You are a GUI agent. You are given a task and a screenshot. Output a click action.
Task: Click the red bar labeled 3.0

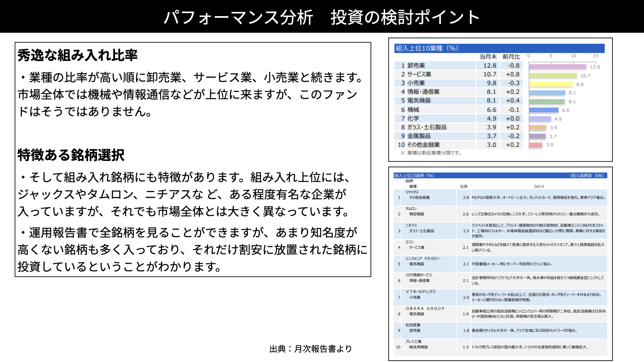point(536,145)
